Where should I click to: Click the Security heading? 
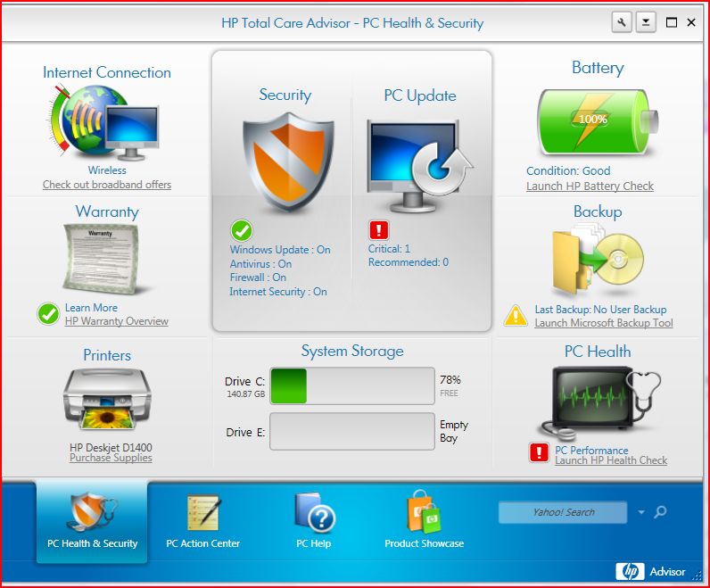285,95
